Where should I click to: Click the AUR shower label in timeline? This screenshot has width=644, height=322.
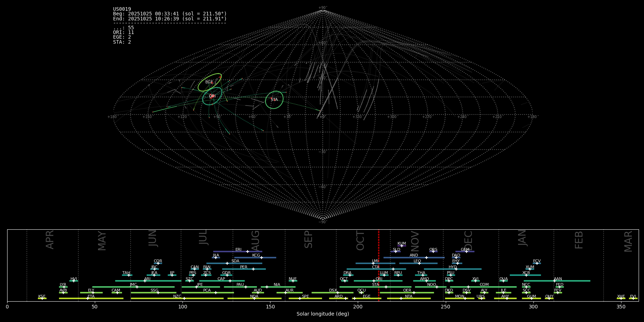tap(289, 291)
